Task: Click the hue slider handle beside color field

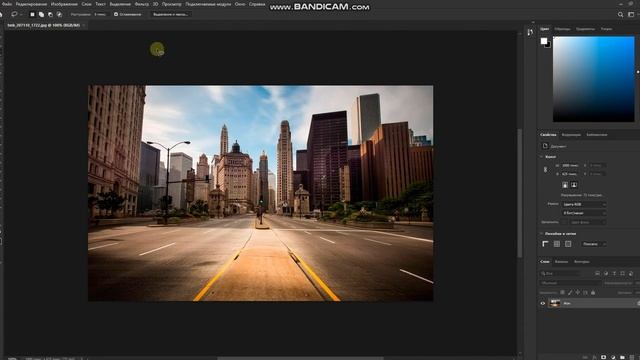Action: [638, 72]
